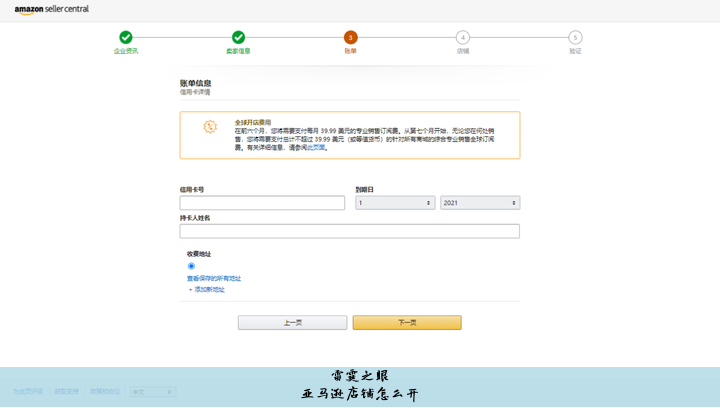Open the 中文 language dropdown in footer
This screenshot has width=720, height=408.
point(152,392)
